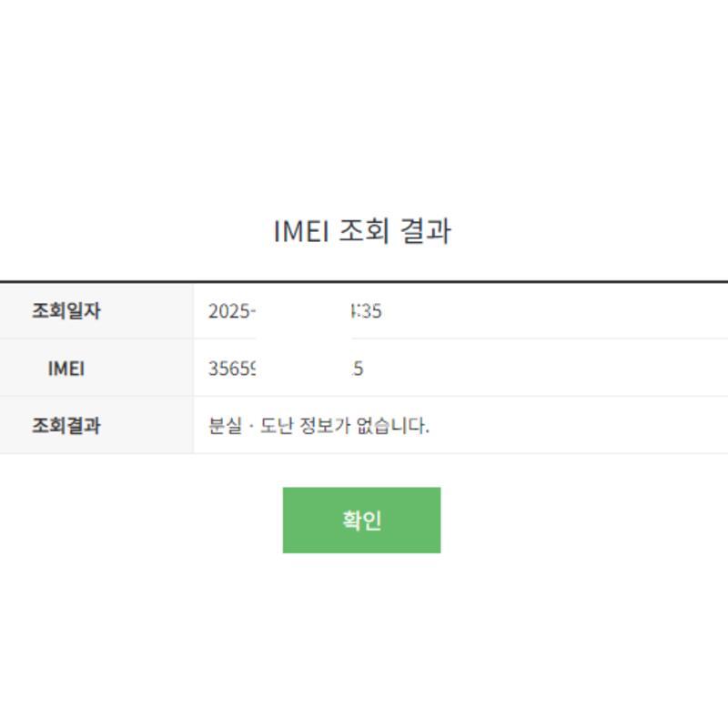Click the 분실 · 도난 정보가 없습니다 message

tap(318, 425)
